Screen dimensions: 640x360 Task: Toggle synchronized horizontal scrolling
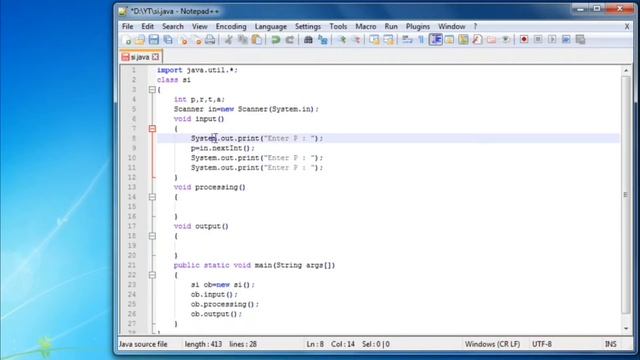pos(389,40)
